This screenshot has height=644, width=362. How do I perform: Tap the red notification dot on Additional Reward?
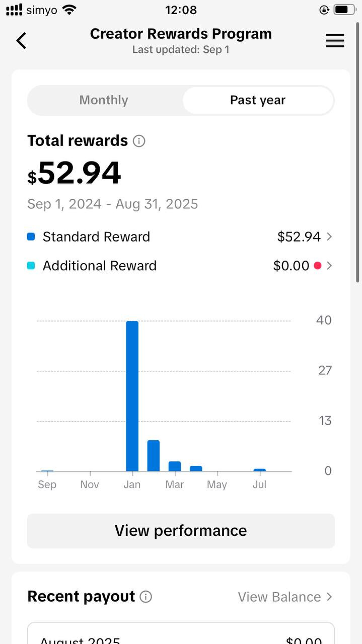317,266
